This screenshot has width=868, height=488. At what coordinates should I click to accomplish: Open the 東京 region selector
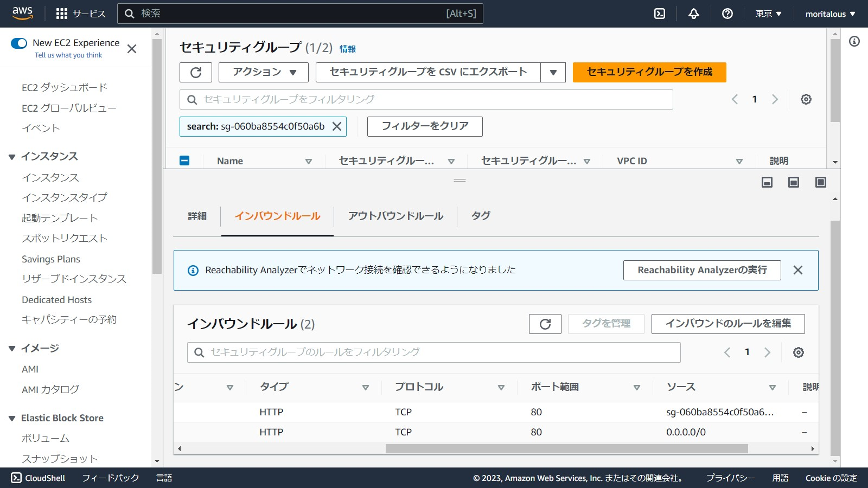click(x=768, y=14)
